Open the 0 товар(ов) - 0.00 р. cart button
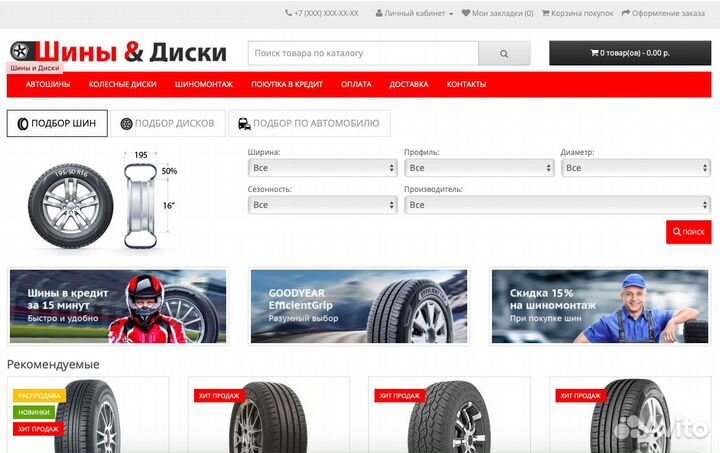The height and width of the screenshot is (453, 720). (x=630, y=53)
